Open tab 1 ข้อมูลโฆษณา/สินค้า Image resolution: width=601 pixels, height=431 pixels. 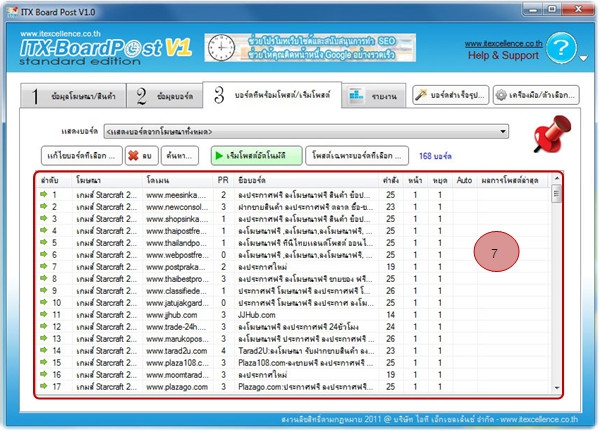pyautogui.click(x=73, y=96)
